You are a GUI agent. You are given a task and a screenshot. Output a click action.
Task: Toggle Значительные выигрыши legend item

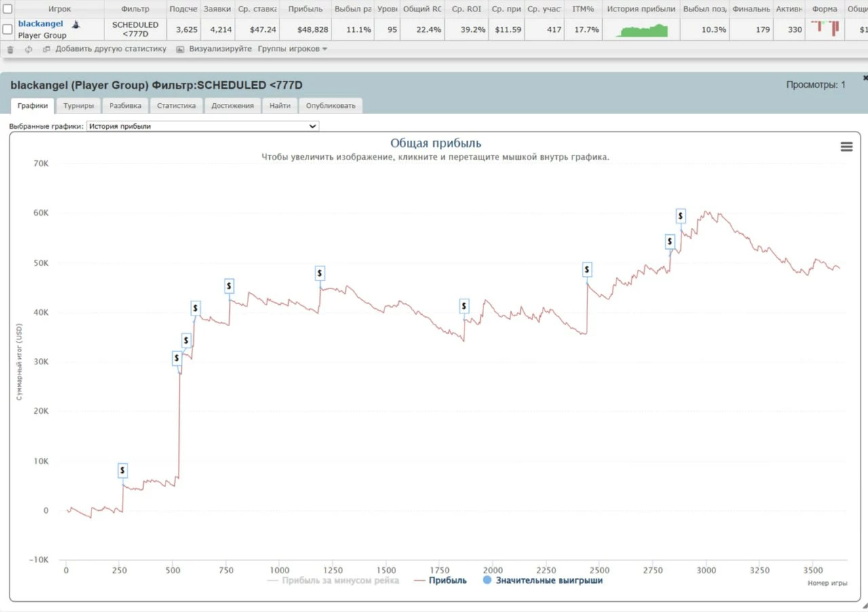click(x=542, y=581)
